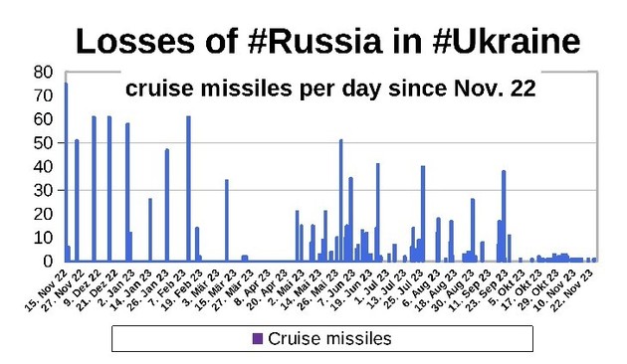Click the 'cruise missiles per day' subtitle
Image resolution: width=627 pixels, height=364 pixels.
pos(330,89)
